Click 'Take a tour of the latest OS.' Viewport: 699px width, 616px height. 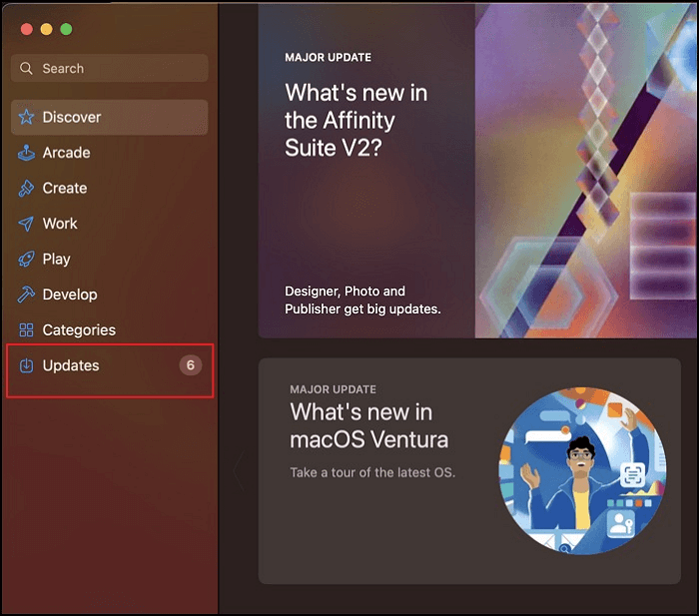tap(372, 472)
